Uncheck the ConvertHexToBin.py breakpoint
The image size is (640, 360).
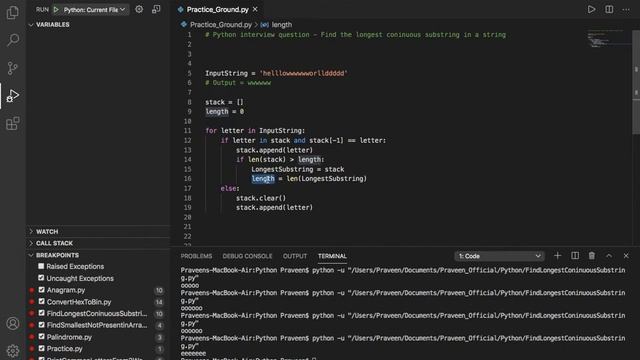point(42,302)
